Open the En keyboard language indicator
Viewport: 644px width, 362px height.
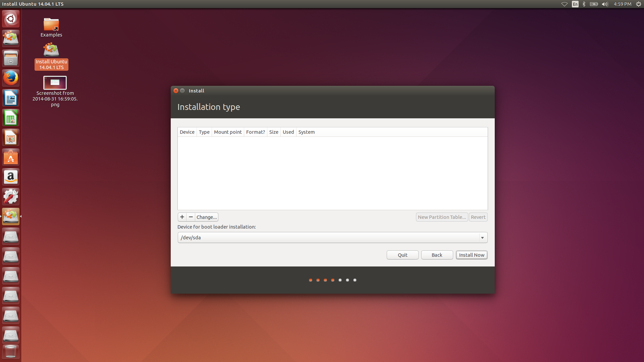pyautogui.click(x=575, y=4)
